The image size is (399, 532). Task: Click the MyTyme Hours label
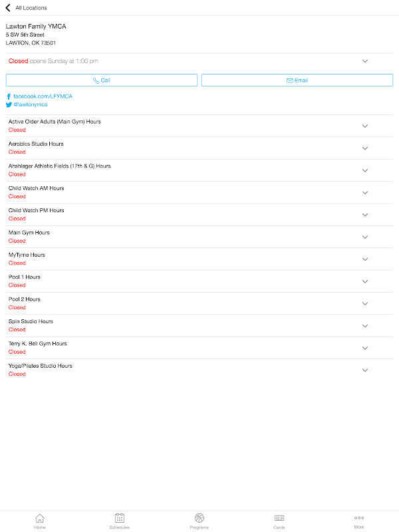coord(27,255)
